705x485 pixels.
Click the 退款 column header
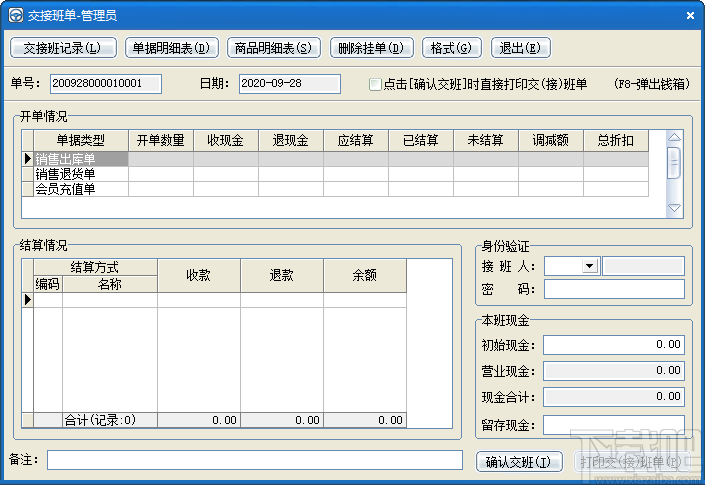click(282, 275)
